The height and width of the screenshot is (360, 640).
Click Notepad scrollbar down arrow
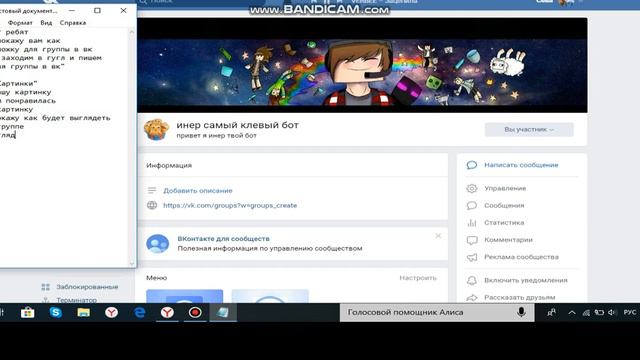click(132, 264)
